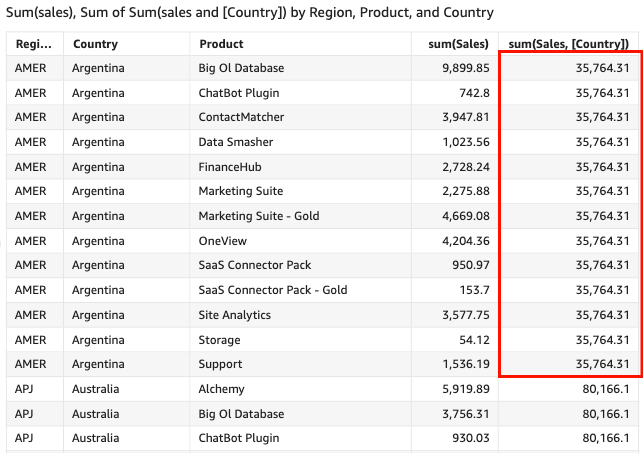Select the OneView product cell

[x=222, y=241]
